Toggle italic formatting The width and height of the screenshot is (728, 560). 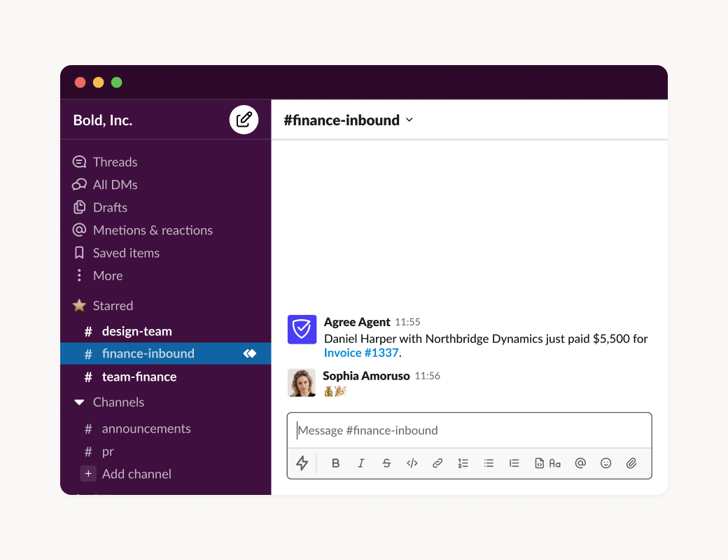pos(361,463)
